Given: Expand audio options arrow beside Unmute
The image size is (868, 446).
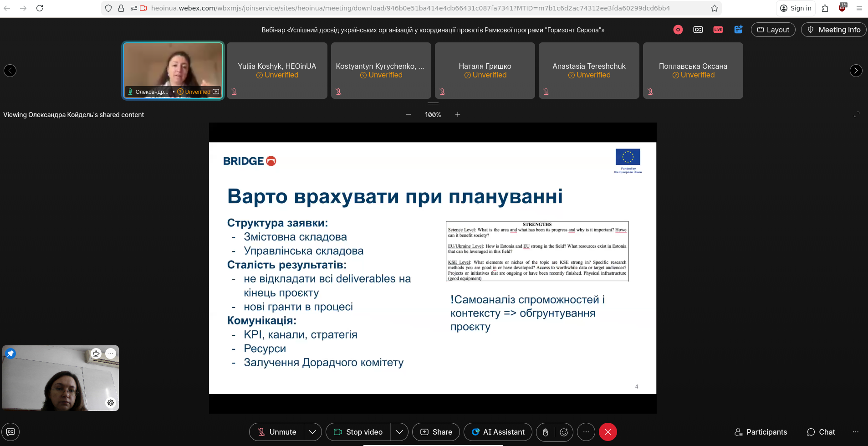Looking at the screenshot, I should tap(312, 432).
